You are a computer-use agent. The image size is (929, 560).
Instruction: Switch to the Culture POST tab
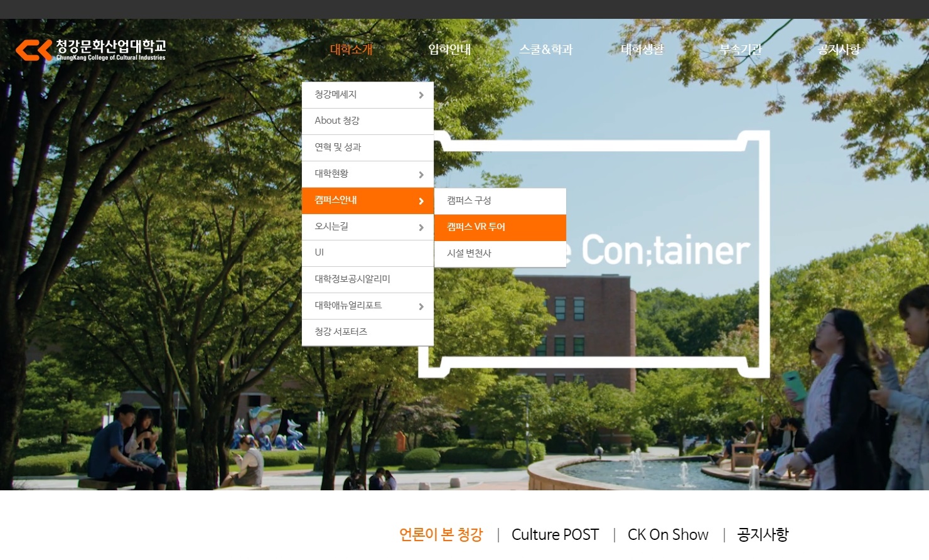point(556,535)
